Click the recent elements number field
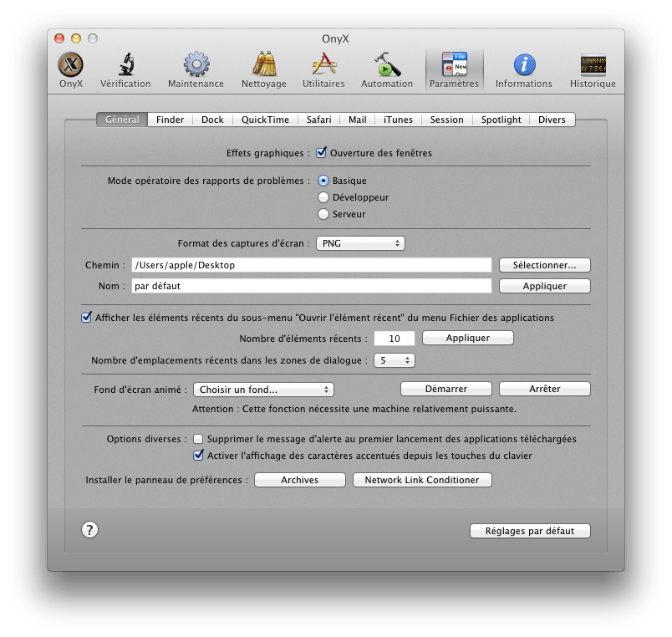This screenshot has height=637, width=672. [x=395, y=339]
